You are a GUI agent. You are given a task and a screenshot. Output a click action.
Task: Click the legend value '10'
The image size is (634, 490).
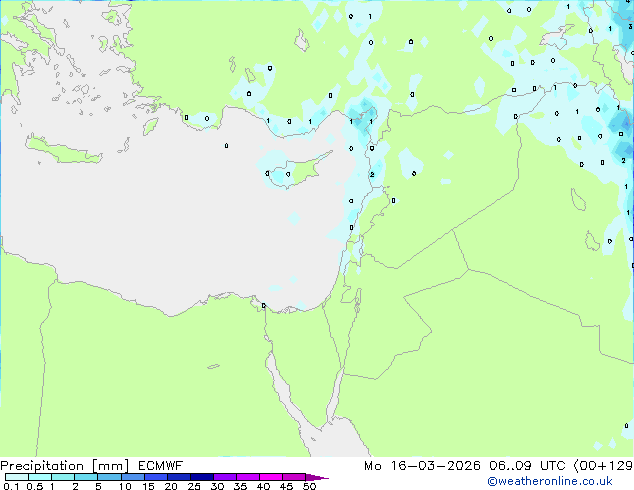click(125, 486)
